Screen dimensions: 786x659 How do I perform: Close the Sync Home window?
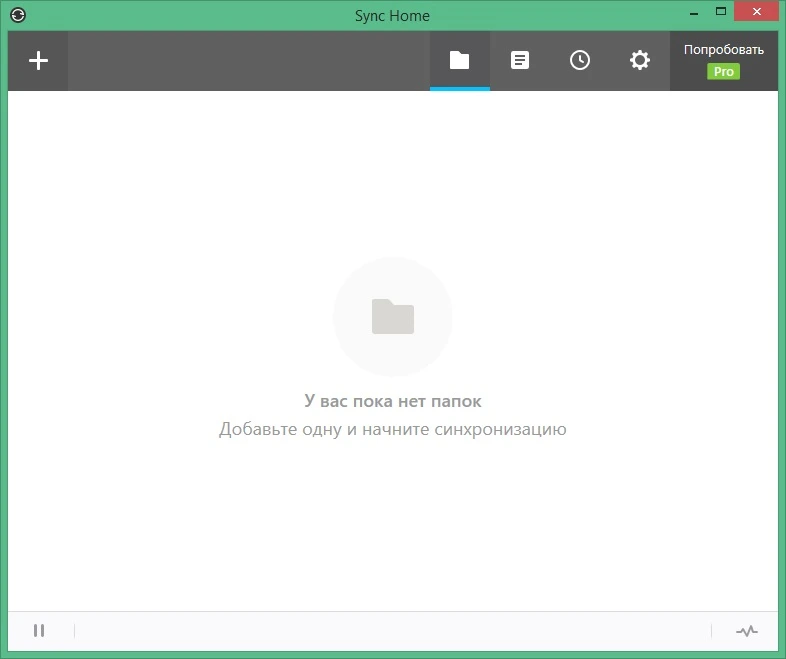pyautogui.click(x=756, y=12)
